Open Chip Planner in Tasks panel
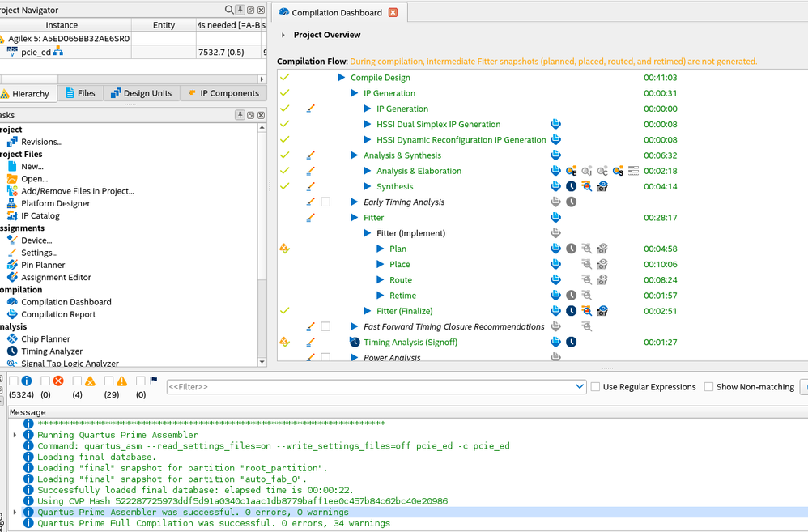 click(x=45, y=338)
